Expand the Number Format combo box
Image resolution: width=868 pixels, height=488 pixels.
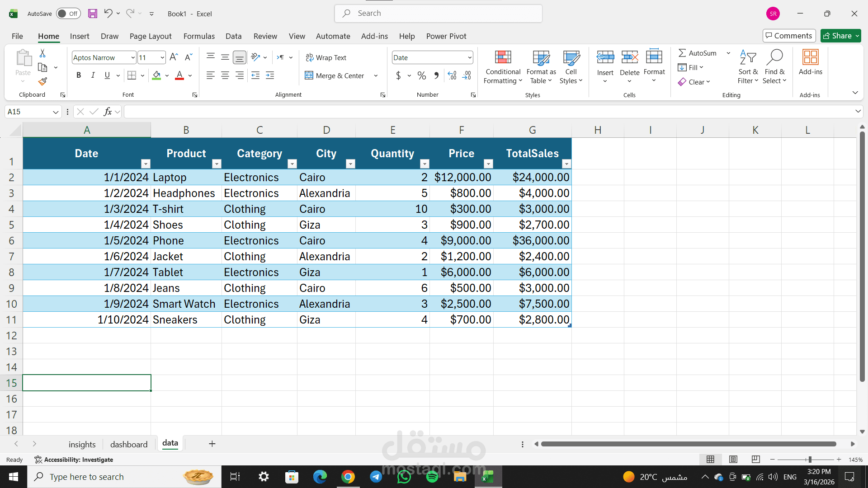pyautogui.click(x=470, y=57)
